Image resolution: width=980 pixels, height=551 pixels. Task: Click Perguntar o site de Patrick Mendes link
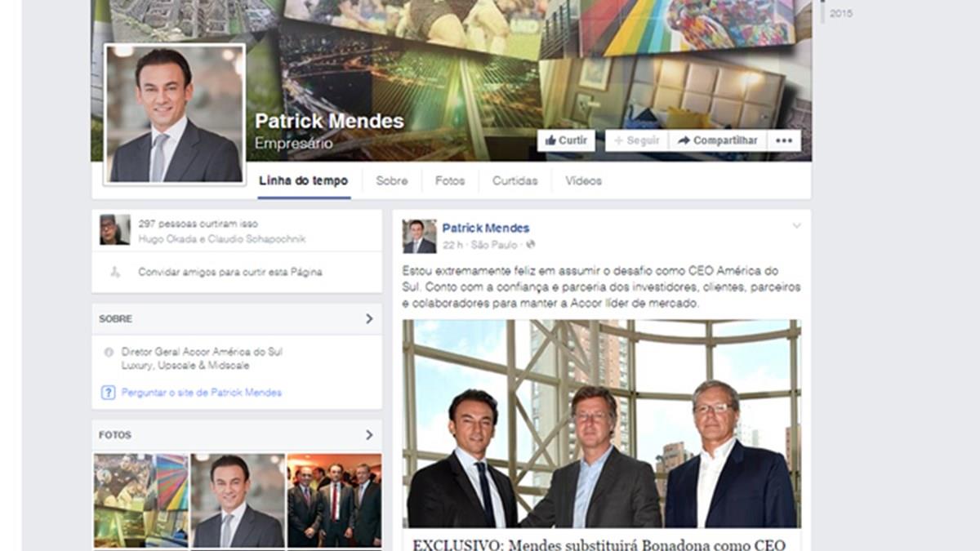(x=202, y=393)
